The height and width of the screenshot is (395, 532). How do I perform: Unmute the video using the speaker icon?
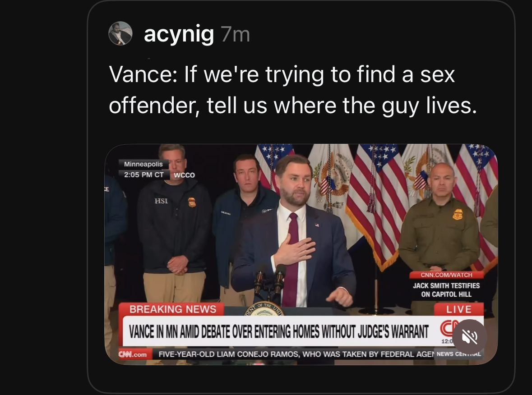[x=469, y=337]
